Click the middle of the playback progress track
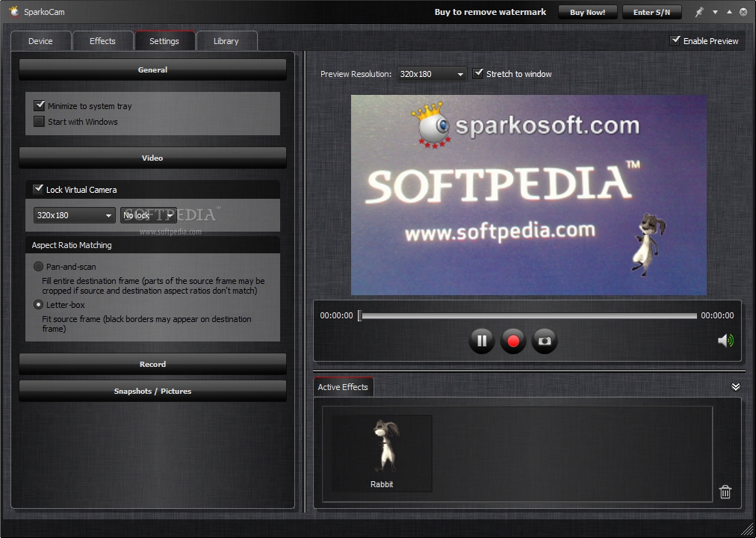The width and height of the screenshot is (756, 538). 529,316
